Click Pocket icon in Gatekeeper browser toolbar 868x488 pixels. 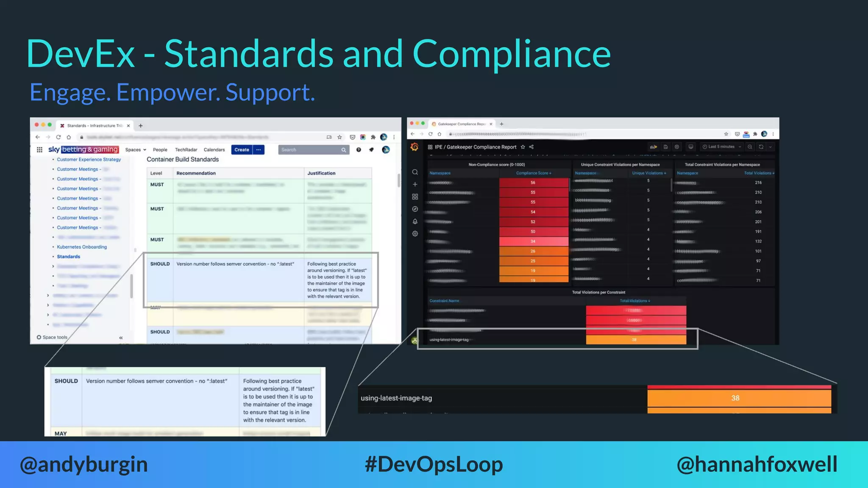click(x=737, y=134)
